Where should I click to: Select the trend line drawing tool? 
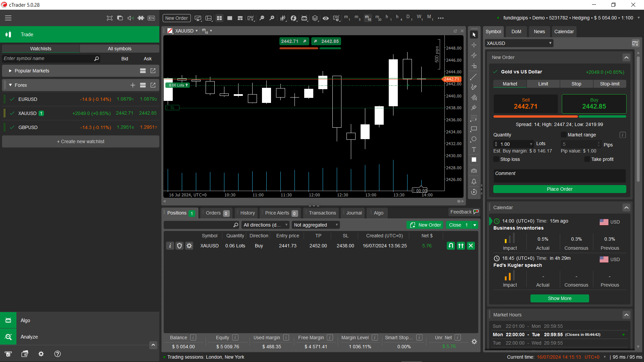pyautogui.click(x=474, y=77)
